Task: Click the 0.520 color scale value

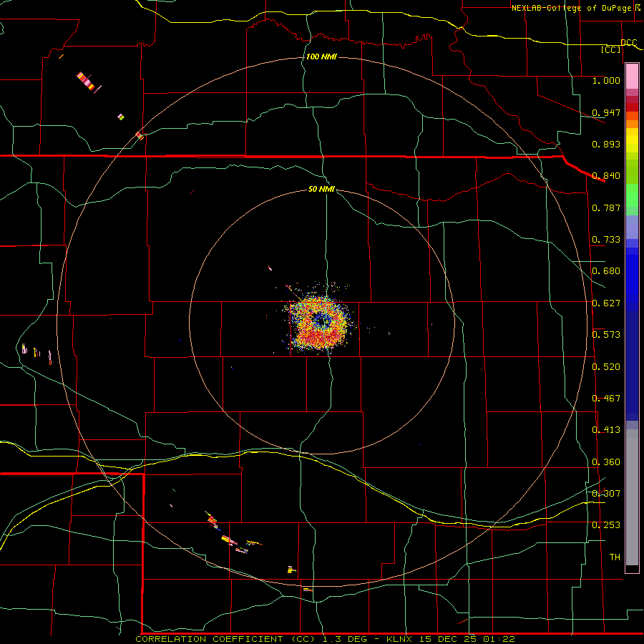Action: click(606, 367)
